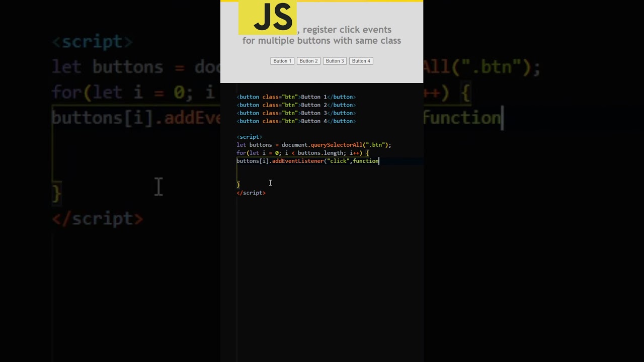This screenshot has width=644, height=362.
Task: Click the 'for(let i = 0' loop line
Action: 303,153
